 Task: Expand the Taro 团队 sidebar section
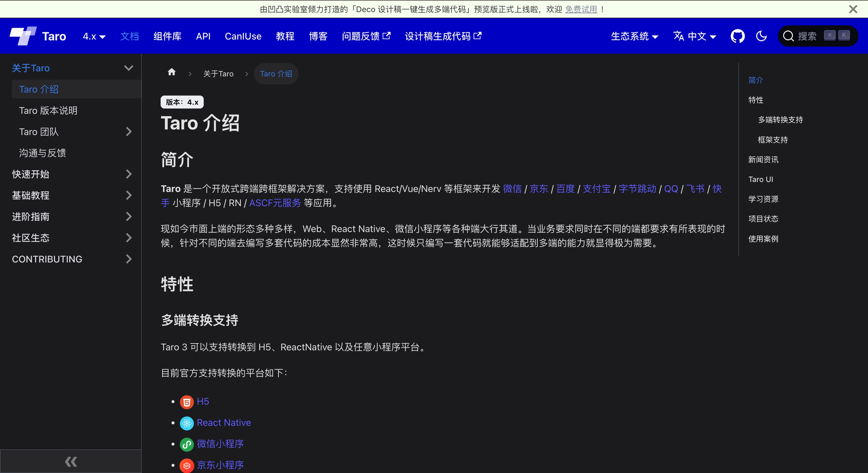(x=128, y=132)
